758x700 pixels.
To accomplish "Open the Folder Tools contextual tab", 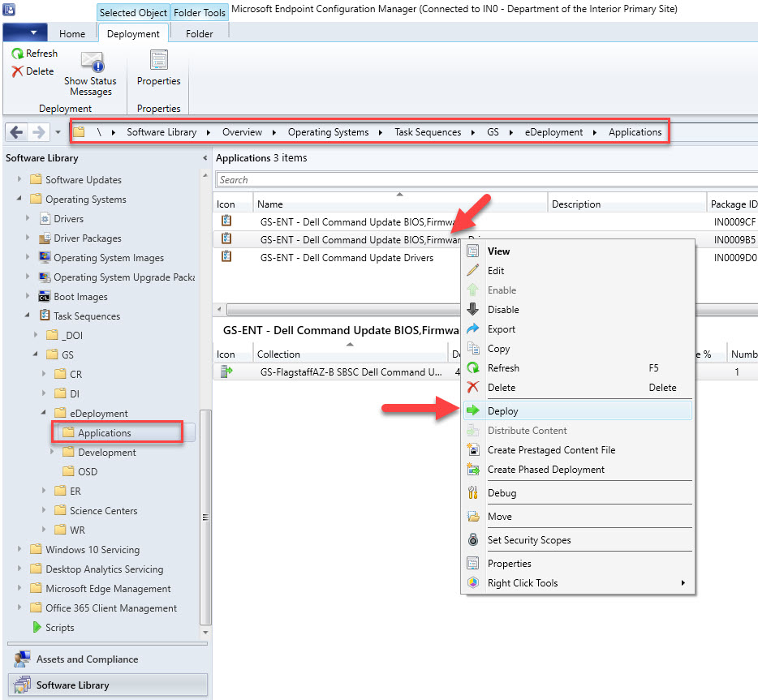I will coord(199,12).
